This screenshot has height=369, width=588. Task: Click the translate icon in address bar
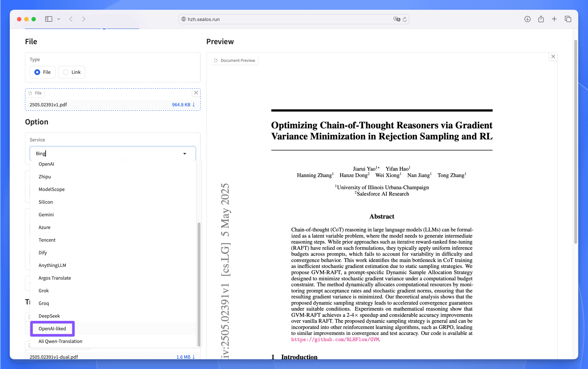click(397, 19)
